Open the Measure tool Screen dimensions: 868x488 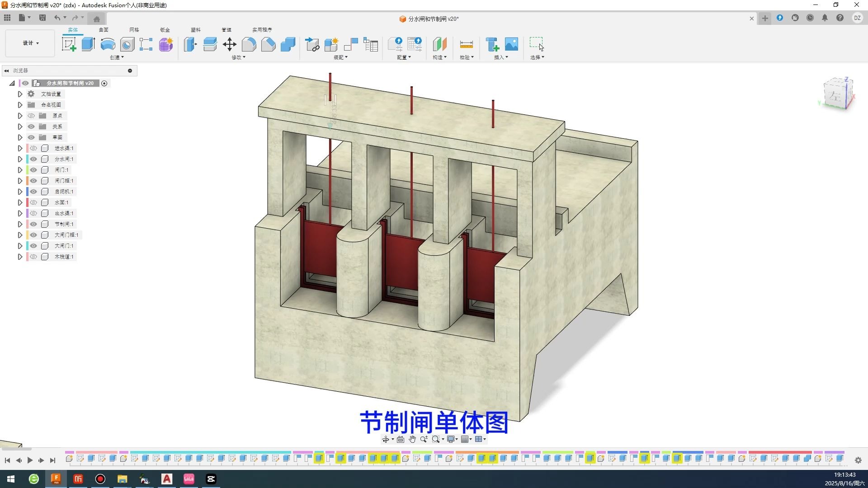[466, 44]
